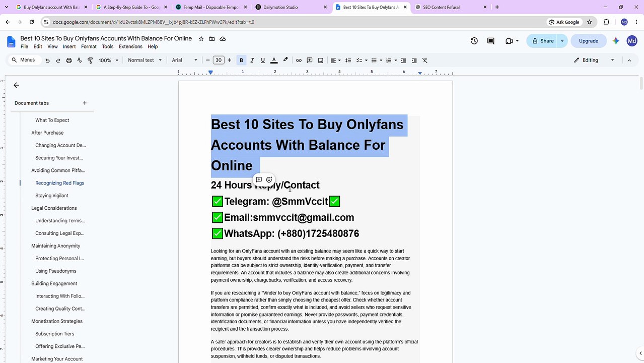Open the Tools menu
This screenshot has width=644, height=363.
click(108, 46)
